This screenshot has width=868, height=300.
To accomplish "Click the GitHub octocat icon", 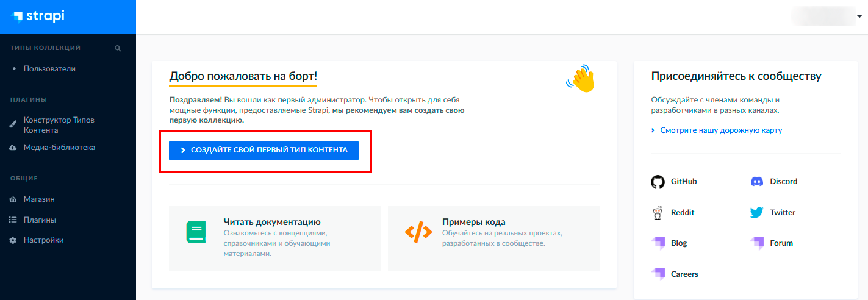I will (x=658, y=182).
